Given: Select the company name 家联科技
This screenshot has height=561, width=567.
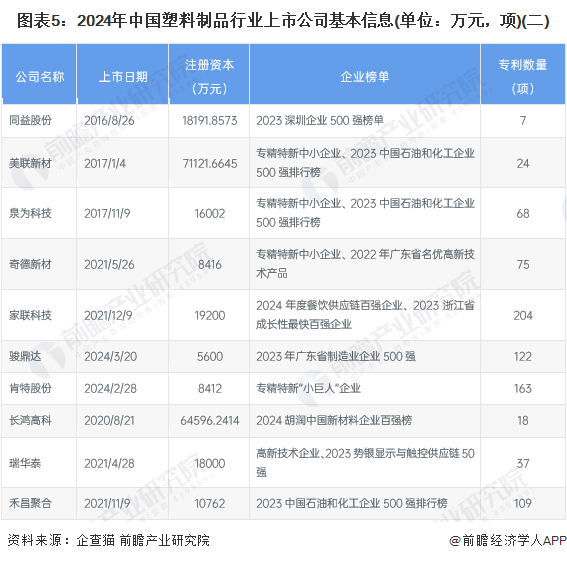Looking at the screenshot, I should 30,315.
